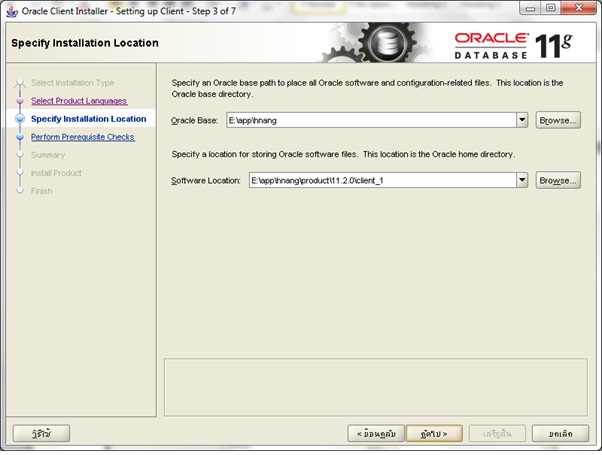602x455 pixels.
Task: Click the Specify Installation Location step bullet
Action: coord(20,119)
